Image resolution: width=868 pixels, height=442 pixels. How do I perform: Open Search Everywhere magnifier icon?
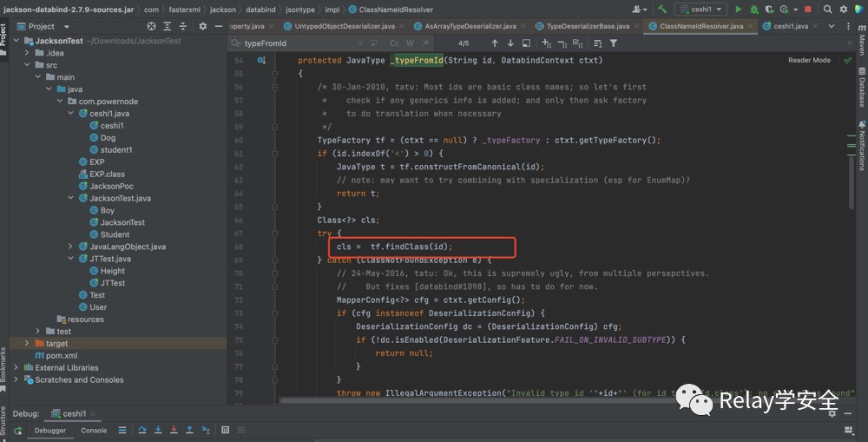(x=827, y=9)
